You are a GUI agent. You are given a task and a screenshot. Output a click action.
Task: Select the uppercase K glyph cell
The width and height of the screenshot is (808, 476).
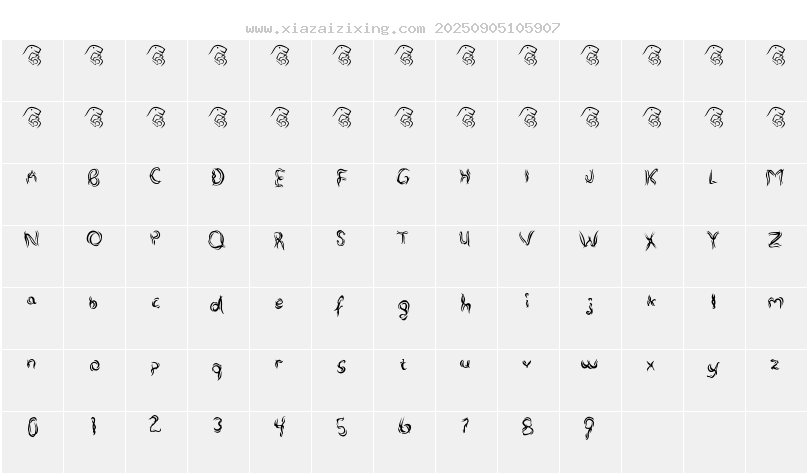click(651, 178)
